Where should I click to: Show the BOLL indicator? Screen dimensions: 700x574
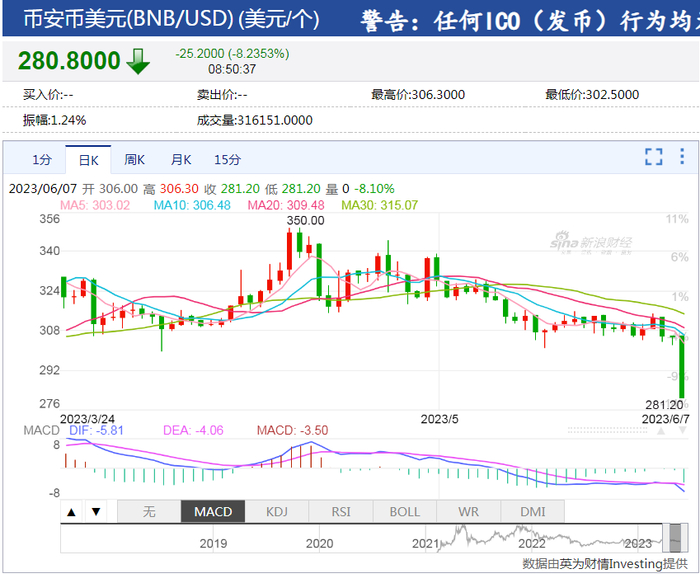pyautogui.click(x=404, y=512)
